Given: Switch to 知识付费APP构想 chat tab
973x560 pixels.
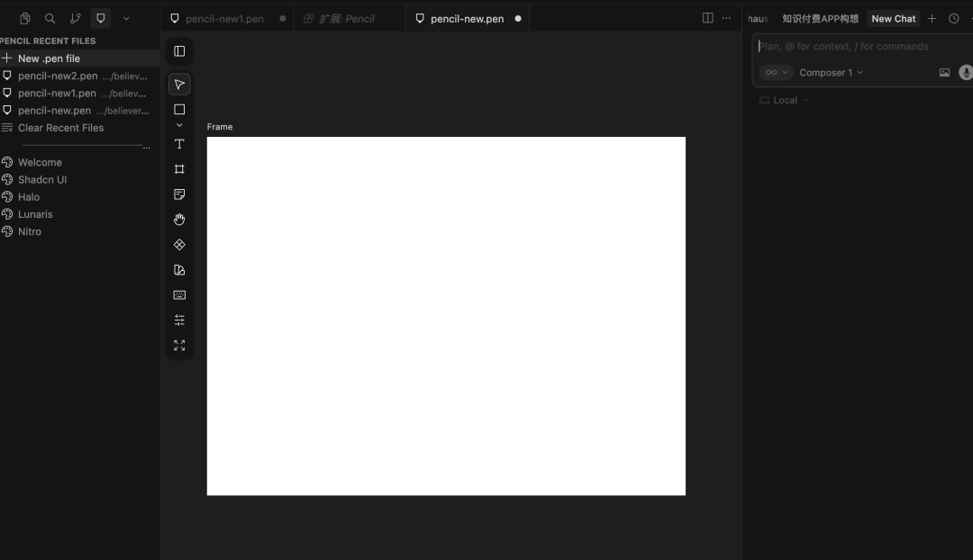Looking at the screenshot, I should 820,19.
